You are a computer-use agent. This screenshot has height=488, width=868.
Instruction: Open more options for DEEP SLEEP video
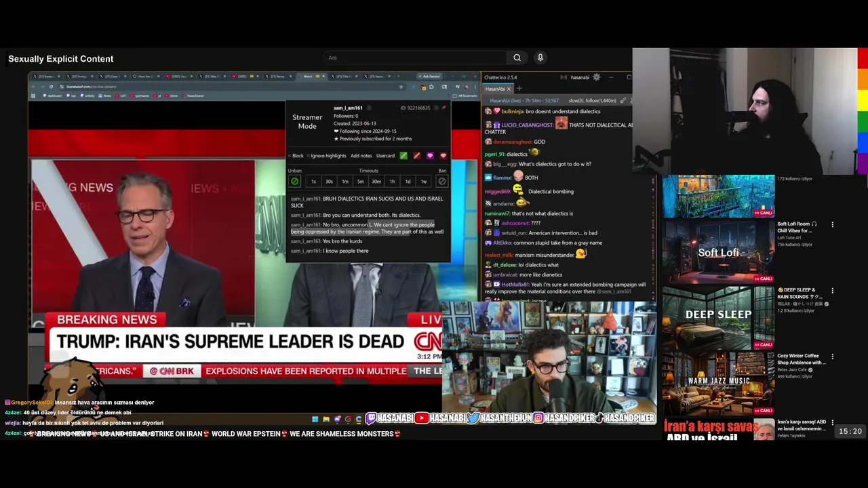pos(832,290)
